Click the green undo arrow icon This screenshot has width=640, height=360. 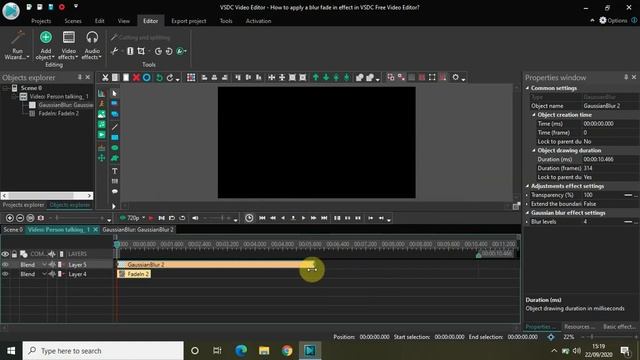coord(159,78)
